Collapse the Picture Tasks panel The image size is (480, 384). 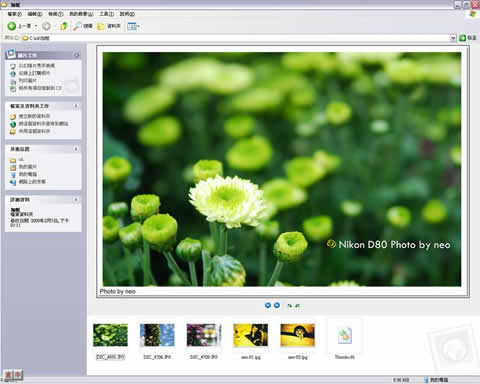tap(76, 55)
